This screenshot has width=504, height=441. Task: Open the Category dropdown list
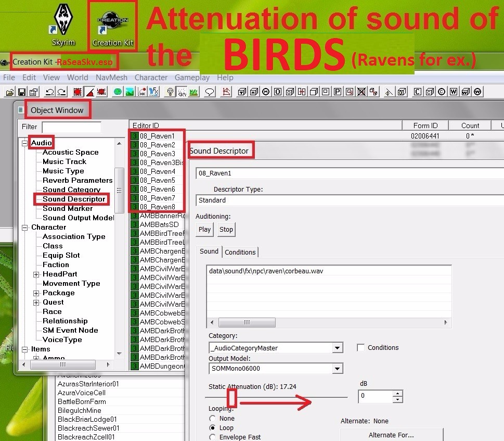tap(338, 348)
